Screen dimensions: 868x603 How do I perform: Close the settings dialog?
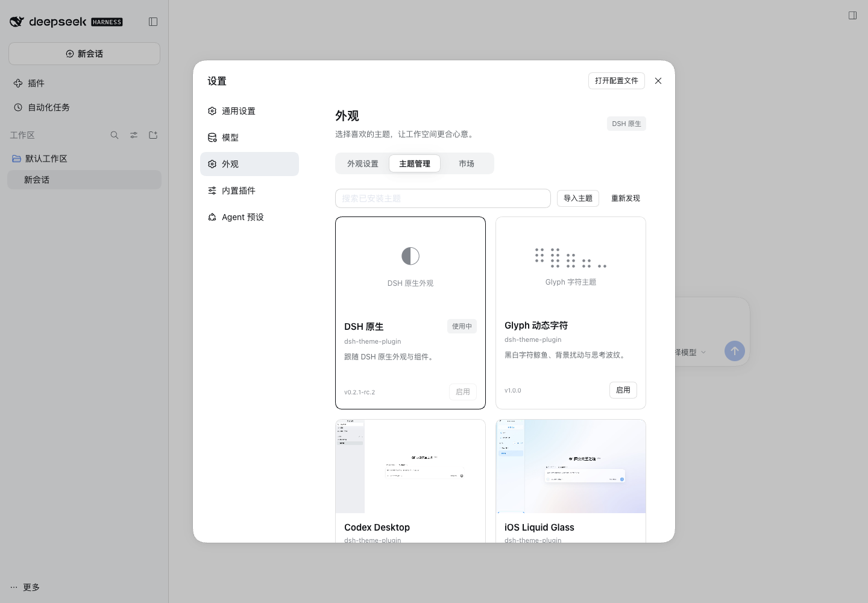click(658, 81)
